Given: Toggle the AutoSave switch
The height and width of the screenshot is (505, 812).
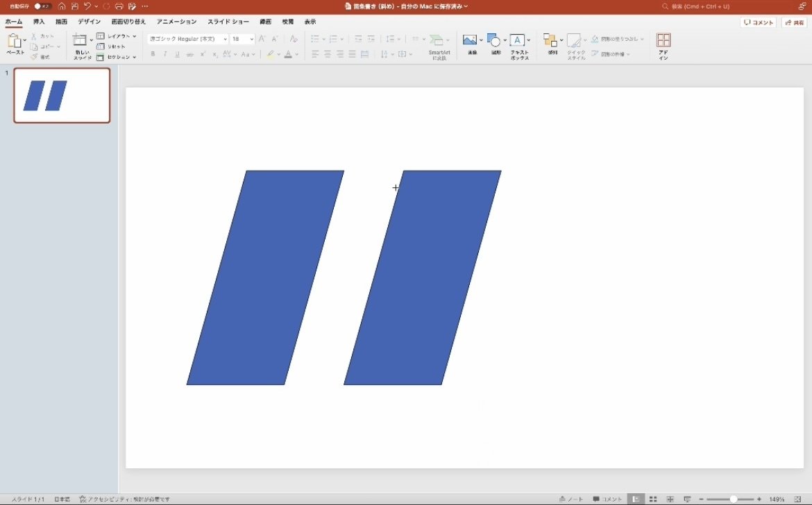Looking at the screenshot, I should click(42, 6).
